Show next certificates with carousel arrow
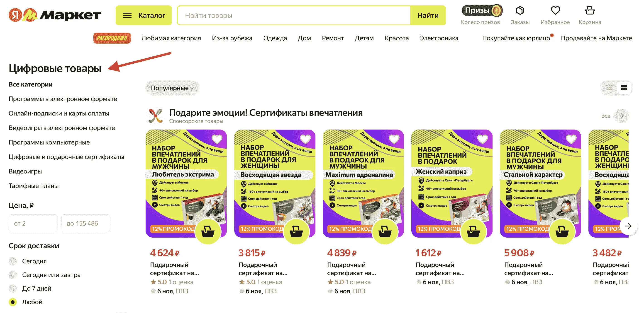644x313 pixels. pyautogui.click(x=628, y=226)
